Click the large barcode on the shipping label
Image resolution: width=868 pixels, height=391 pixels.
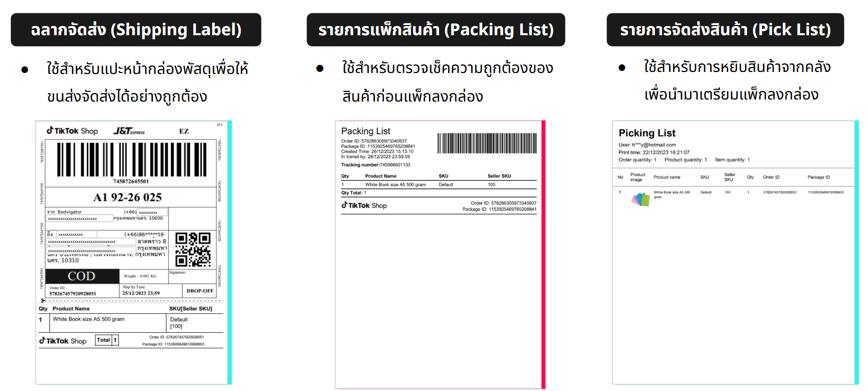[132, 159]
